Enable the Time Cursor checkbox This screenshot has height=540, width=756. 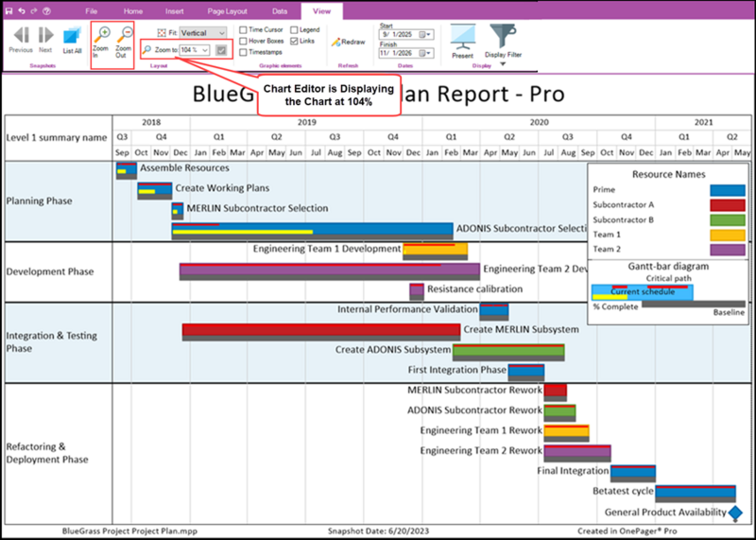pyautogui.click(x=244, y=30)
